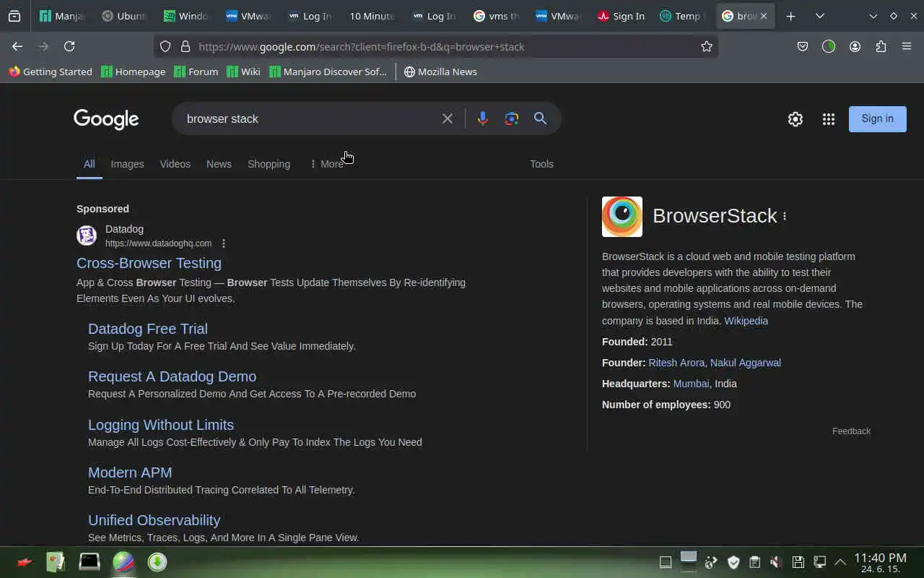The width and height of the screenshot is (924, 578).
Task: Reload the current page
Action: pyautogui.click(x=69, y=46)
